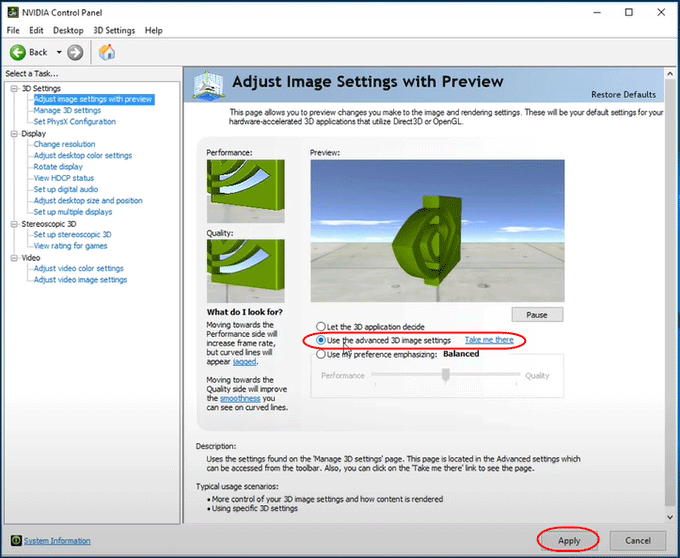Select Use the advanced 3D image settings

(x=320, y=340)
